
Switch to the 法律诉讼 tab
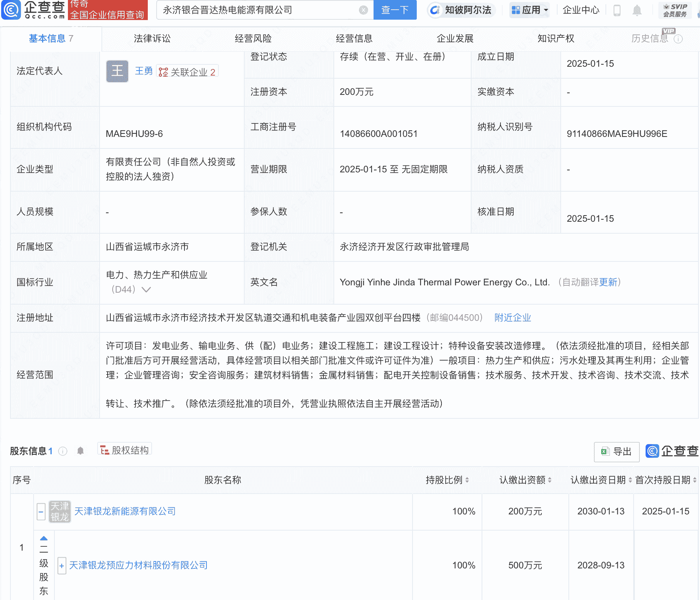point(152,39)
